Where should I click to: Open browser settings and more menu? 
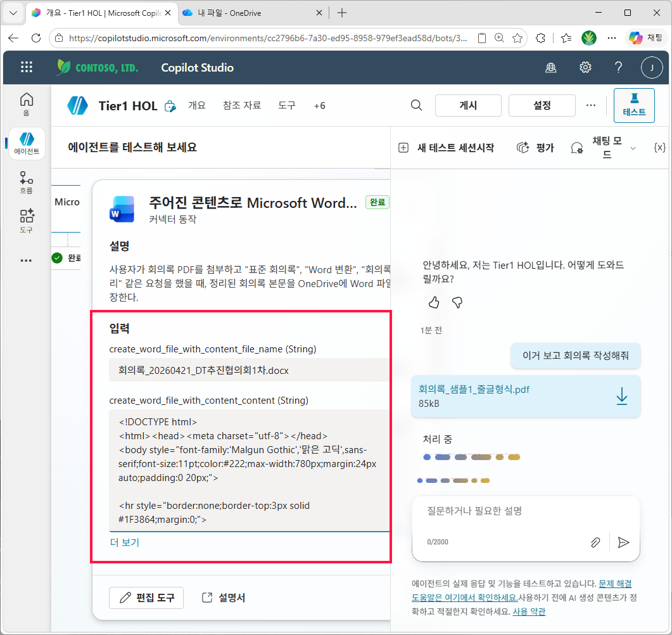coord(612,38)
